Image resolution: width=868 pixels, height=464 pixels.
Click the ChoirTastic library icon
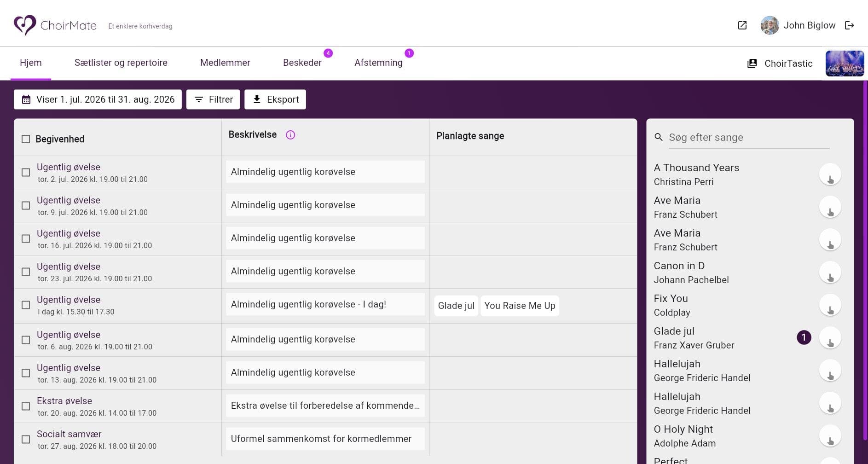[x=752, y=64]
